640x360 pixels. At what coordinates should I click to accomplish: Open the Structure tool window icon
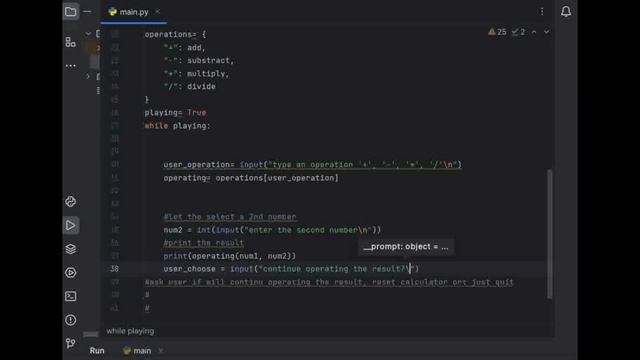click(71, 42)
